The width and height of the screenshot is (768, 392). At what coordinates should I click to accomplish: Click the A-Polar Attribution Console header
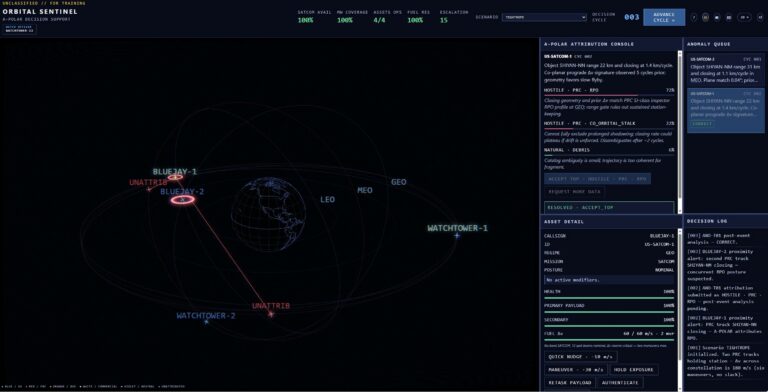pos(610,44)
